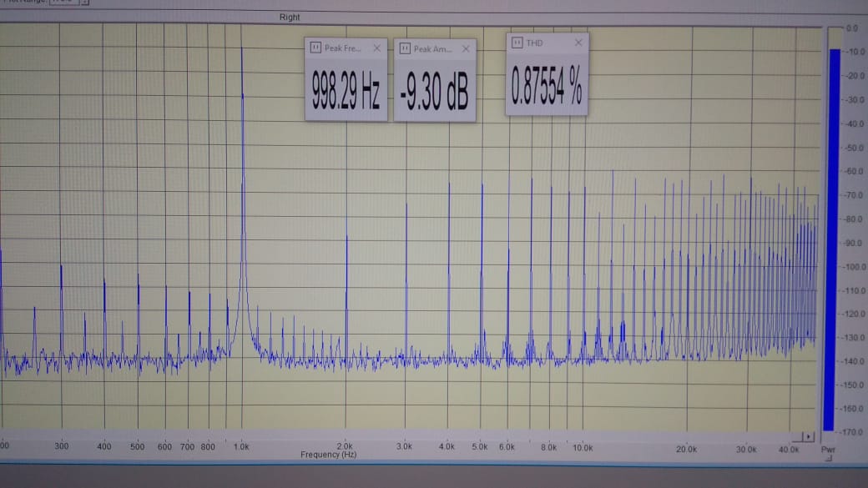Click the Peak Fre... meter title
868x488 pixels.
[343, 48]
